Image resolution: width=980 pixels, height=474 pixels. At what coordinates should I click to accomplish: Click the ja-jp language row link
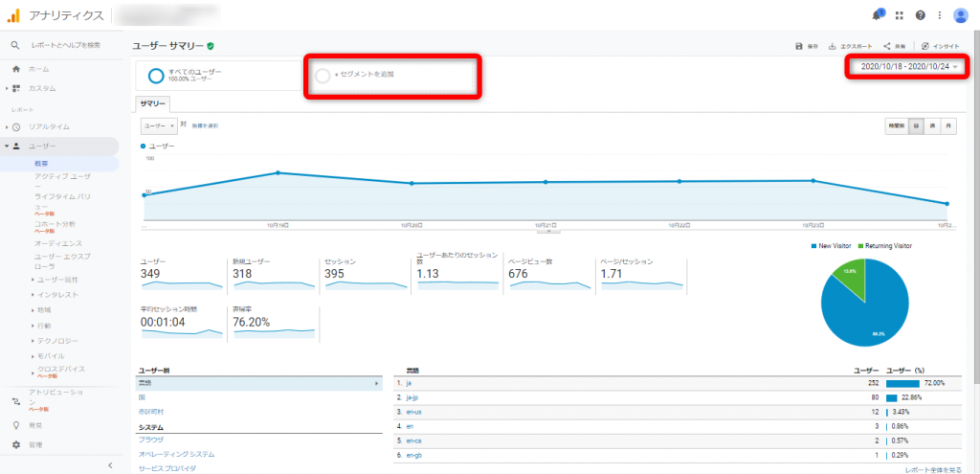[412, 397]
